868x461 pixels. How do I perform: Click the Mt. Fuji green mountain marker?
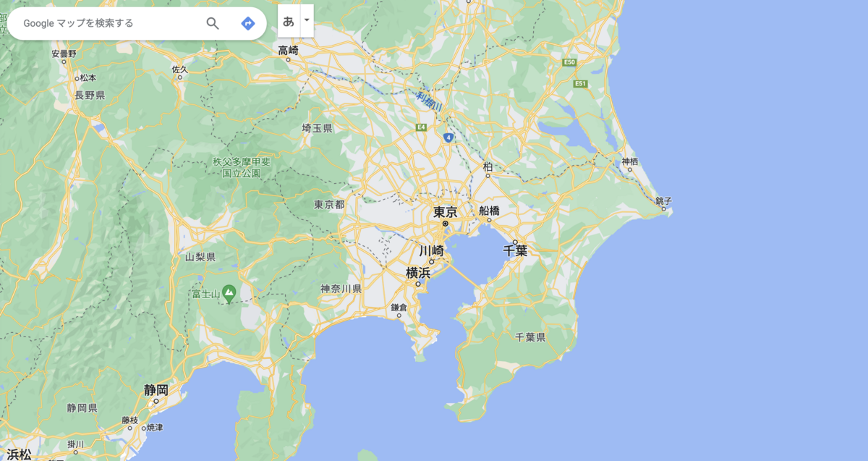click(x=229, y=294)
